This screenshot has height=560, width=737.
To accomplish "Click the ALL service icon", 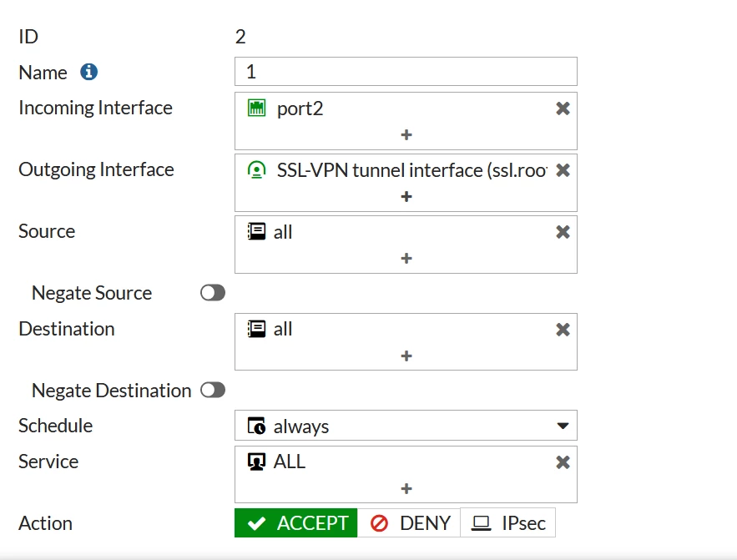I will 256,462.
